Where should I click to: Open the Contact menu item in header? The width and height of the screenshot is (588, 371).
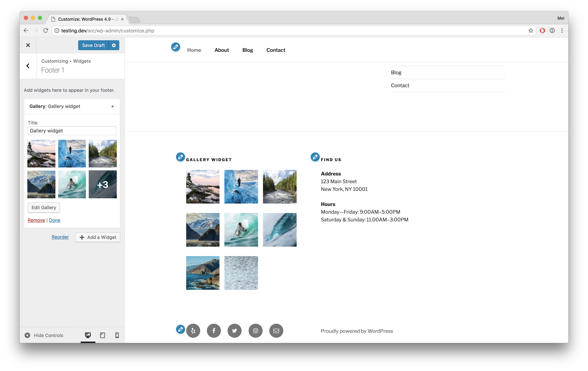[x=276, y=50]
